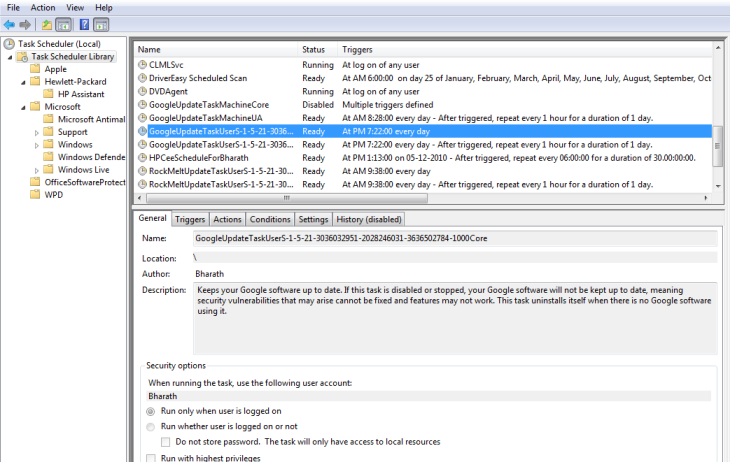Click the task list scroll-down arrow
This screenshot has height=462, width=730.
[717, 186]
